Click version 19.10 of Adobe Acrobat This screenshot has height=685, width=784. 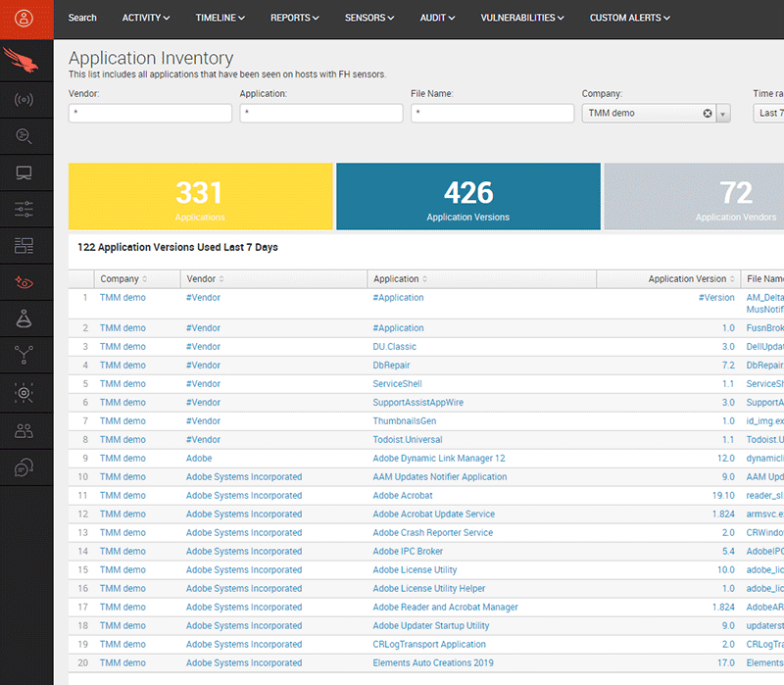point(723,496)
